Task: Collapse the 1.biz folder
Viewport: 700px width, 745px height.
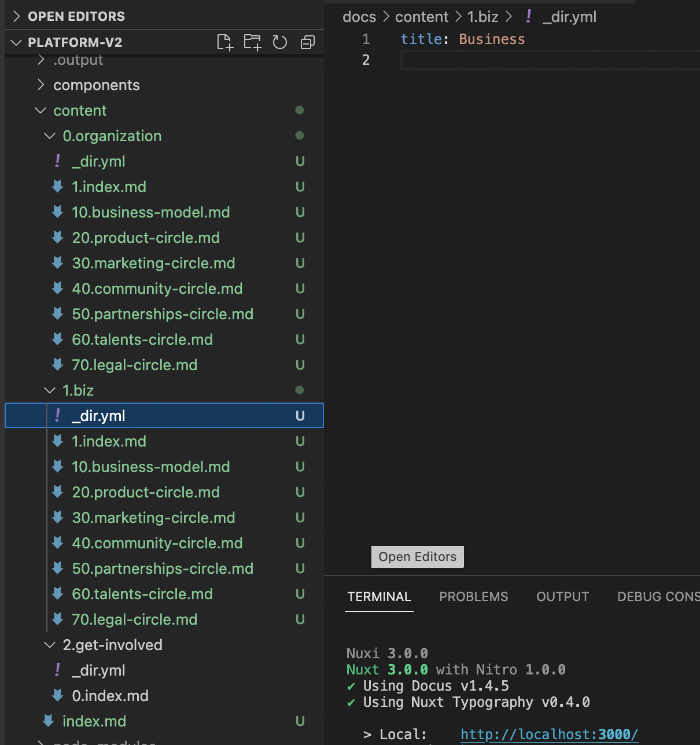Action: coord(49,390)
